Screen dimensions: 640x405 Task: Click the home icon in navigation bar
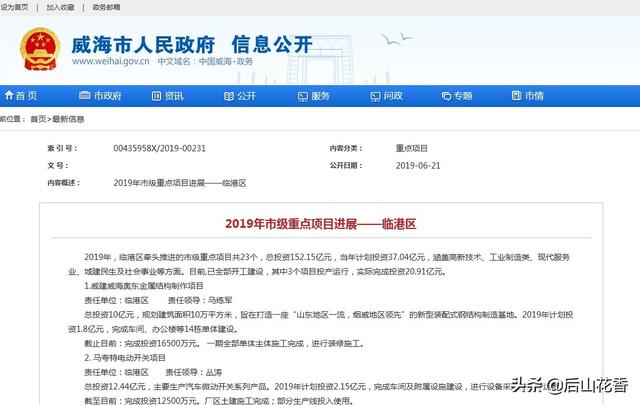pyautogui.click(x=9, y=96)
